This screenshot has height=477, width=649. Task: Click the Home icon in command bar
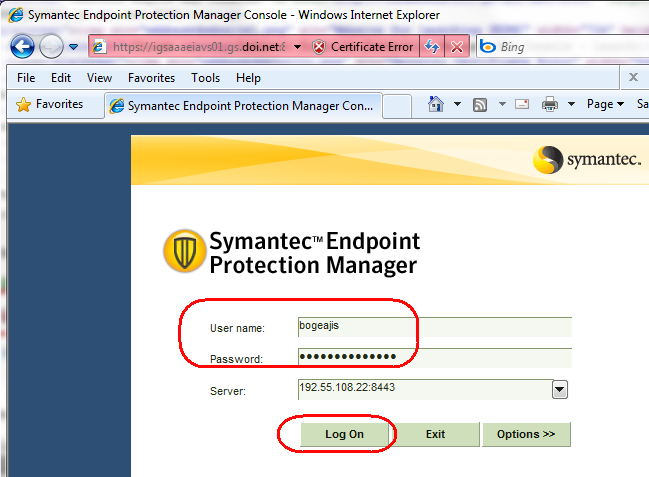point(436,104)
